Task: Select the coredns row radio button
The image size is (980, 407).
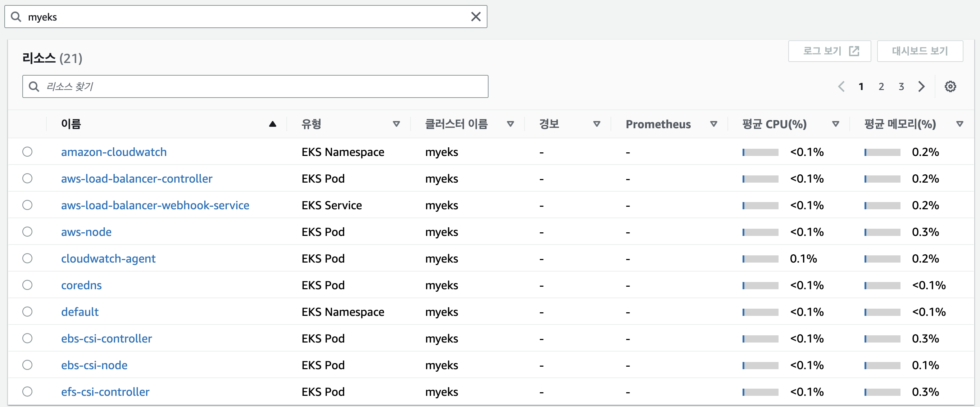Action: coord(27,285)
